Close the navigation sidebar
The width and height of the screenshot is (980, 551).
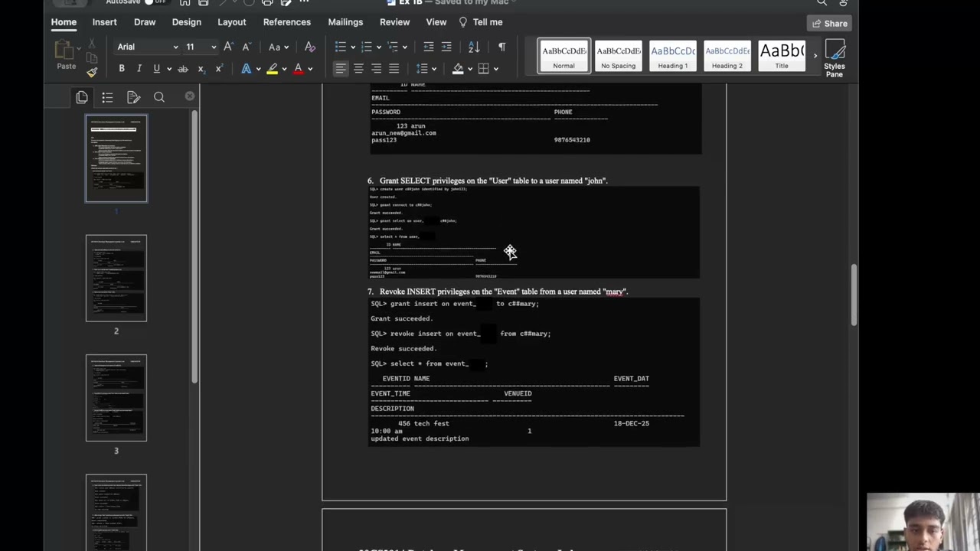pos(190,96)
